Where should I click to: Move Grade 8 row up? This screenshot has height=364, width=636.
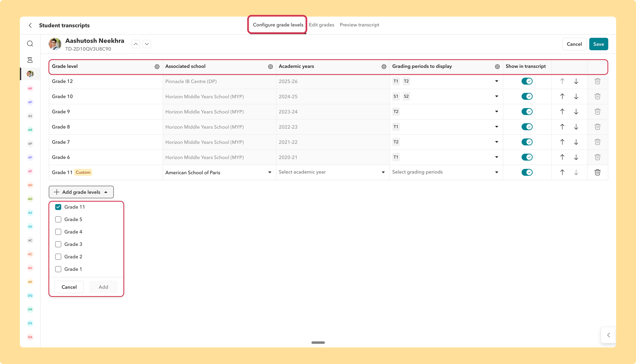(562, 127)
